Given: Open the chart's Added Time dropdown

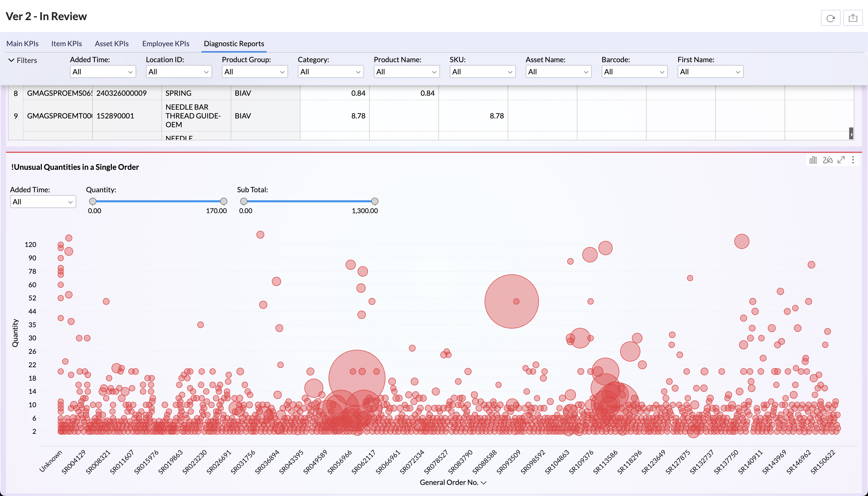Looking at the screenshot, I should click(43, 202).
